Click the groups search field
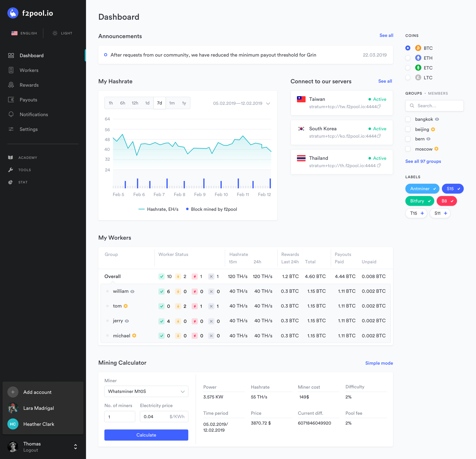 pos(434,106)
